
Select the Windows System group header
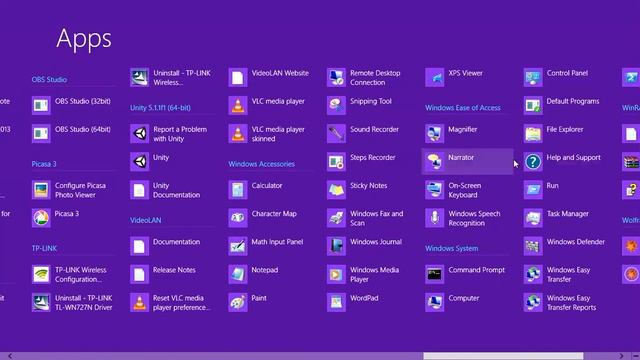[452, 249]
